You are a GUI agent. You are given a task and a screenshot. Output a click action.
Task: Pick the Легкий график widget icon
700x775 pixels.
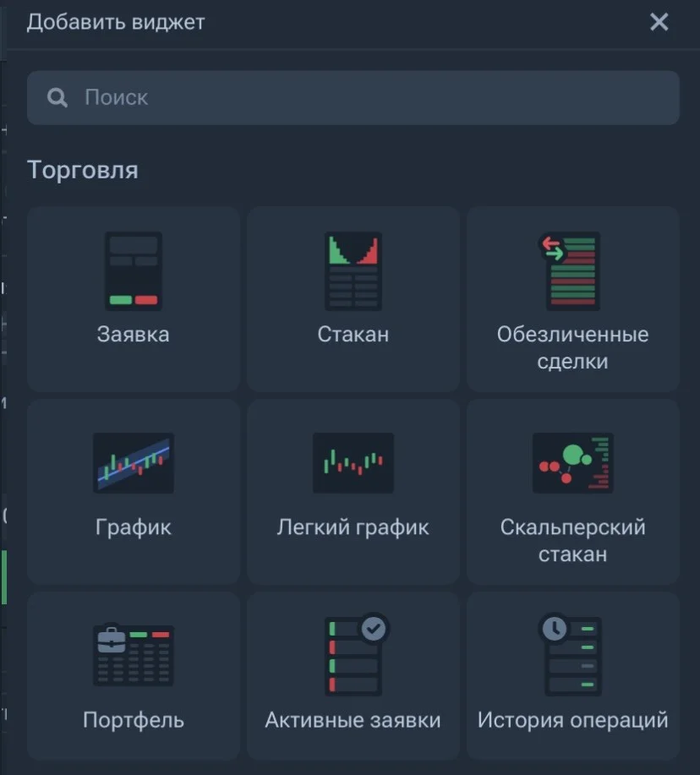pyautogui.click(x=353, y=463)
